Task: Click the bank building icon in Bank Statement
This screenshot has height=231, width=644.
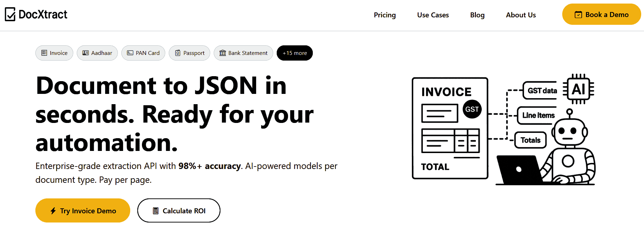Action: click(223, 53)
